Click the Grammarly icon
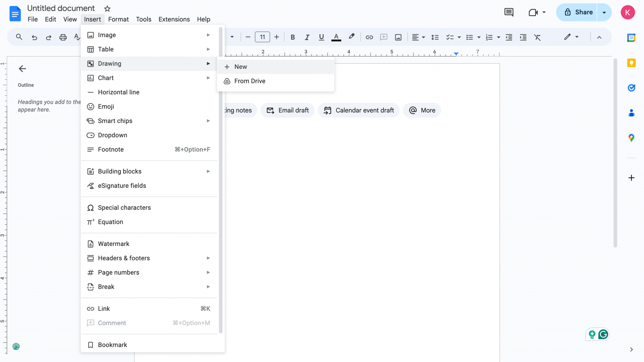 602,334
